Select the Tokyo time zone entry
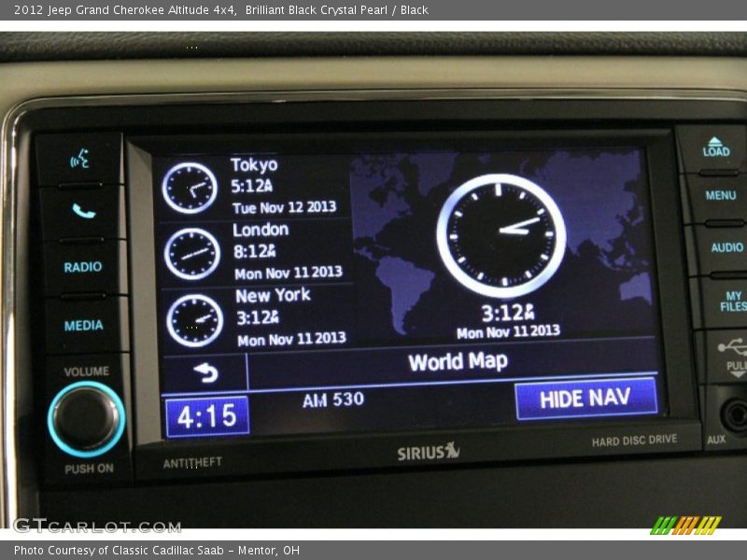The width and height of the screenshot is (747, 560). pos(283,186)
